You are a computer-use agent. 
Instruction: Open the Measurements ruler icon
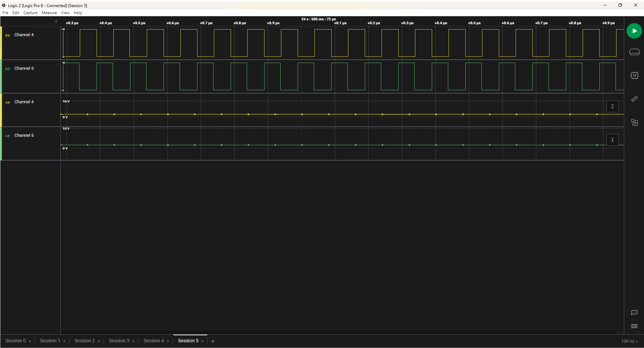(634, 99)
